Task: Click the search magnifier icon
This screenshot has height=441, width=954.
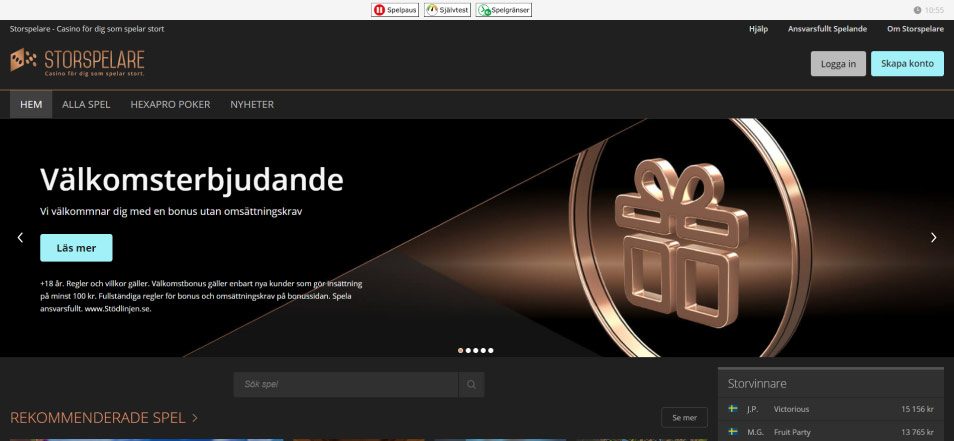Action: (472, 384)
